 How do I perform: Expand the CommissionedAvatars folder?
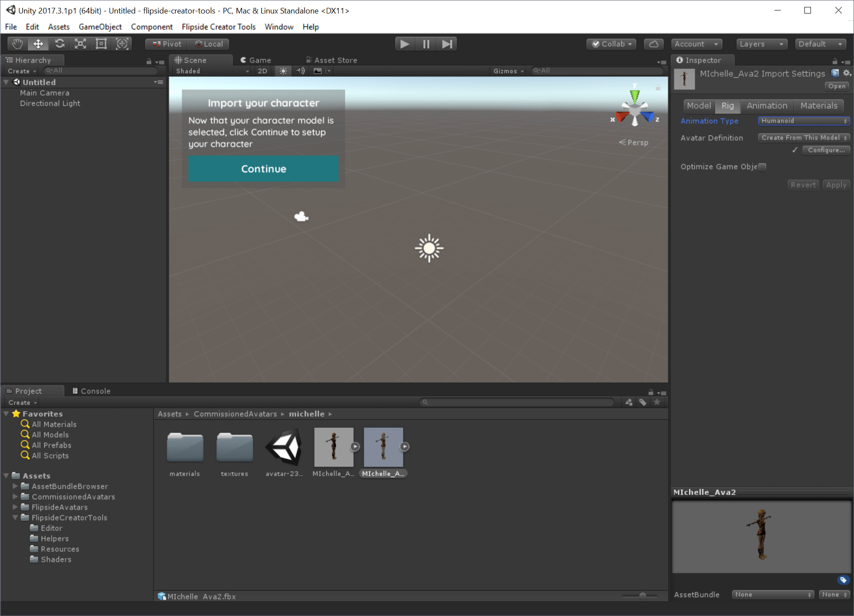(x=15, y=496)
